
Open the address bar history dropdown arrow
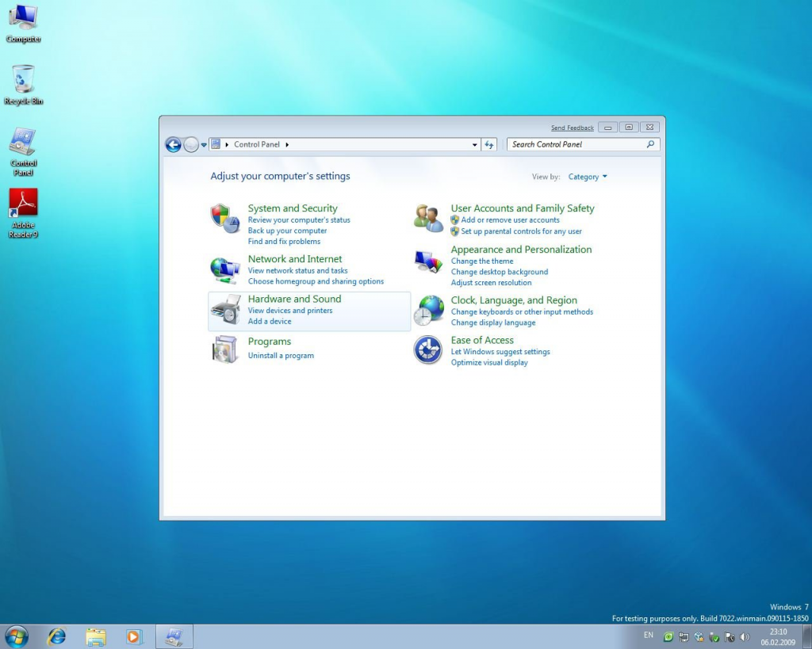(x=474, y=144)
